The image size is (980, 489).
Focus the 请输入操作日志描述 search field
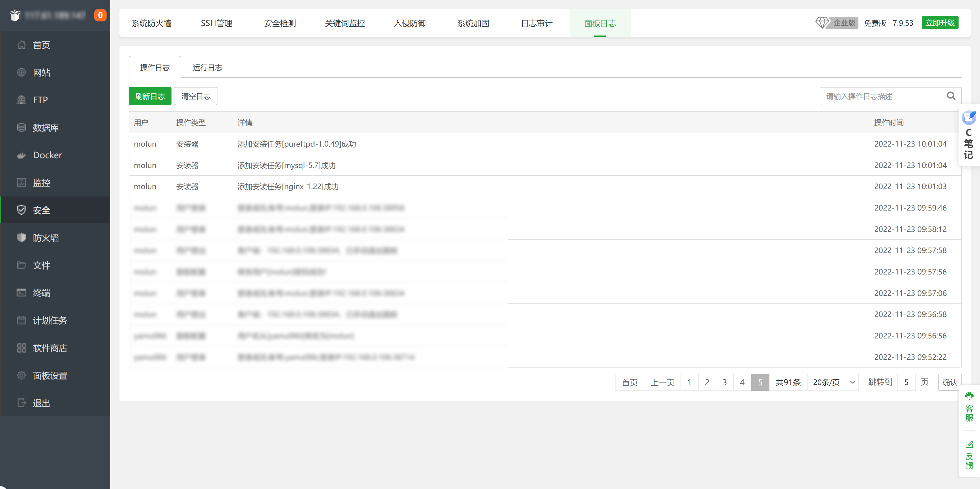tap(891, 96)
